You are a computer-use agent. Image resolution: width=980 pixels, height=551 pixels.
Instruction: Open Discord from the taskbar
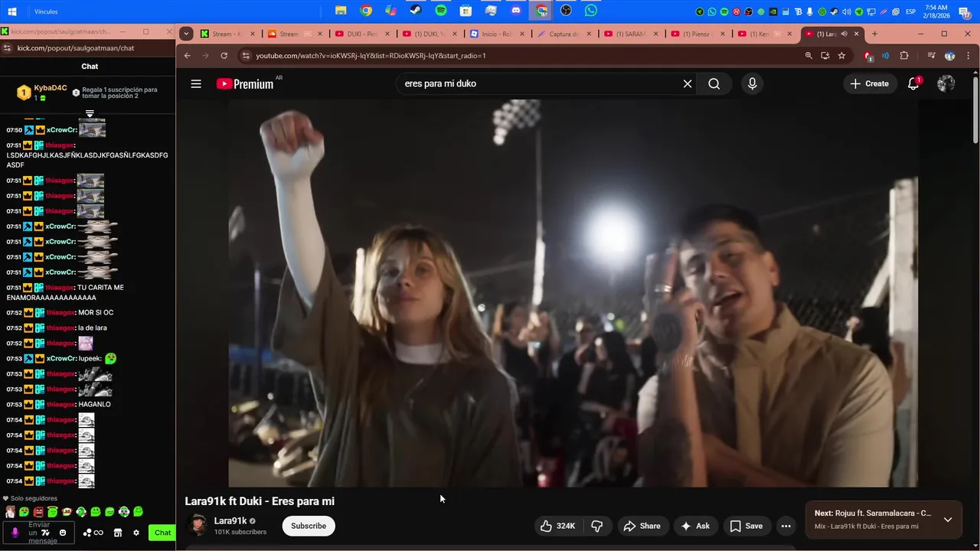click(516, 11)
